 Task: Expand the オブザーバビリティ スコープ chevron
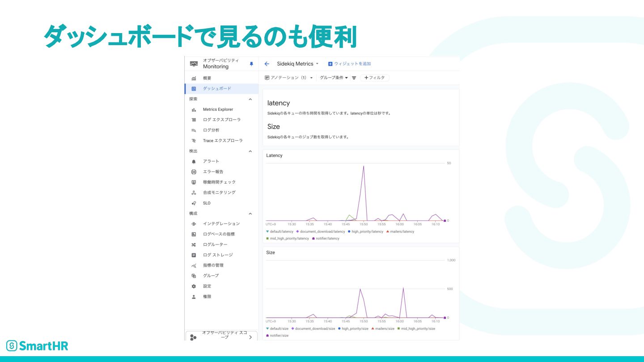tap(250, 337)
